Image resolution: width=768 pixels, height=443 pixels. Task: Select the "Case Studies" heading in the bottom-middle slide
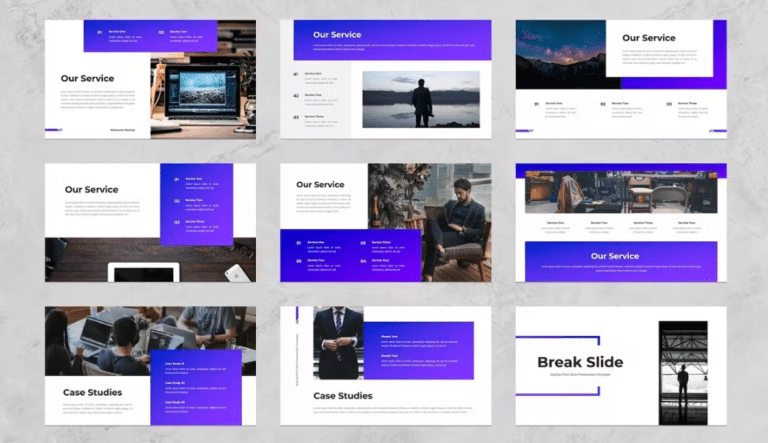click(343, 396)
